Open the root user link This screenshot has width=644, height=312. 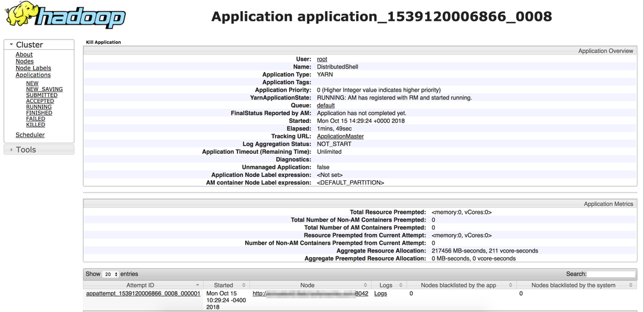322,59
